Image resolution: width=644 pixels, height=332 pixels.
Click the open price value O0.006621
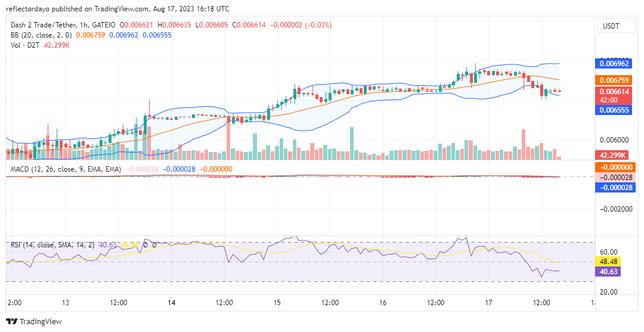[x=136, y=25]
